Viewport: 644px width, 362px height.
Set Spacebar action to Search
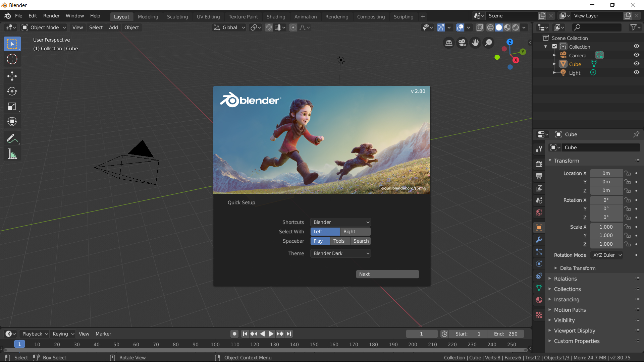tap(361, 241)
